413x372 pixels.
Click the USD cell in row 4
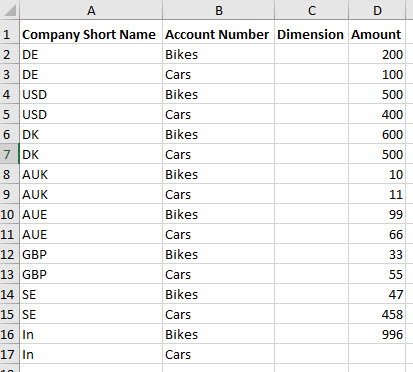point(91,94)
